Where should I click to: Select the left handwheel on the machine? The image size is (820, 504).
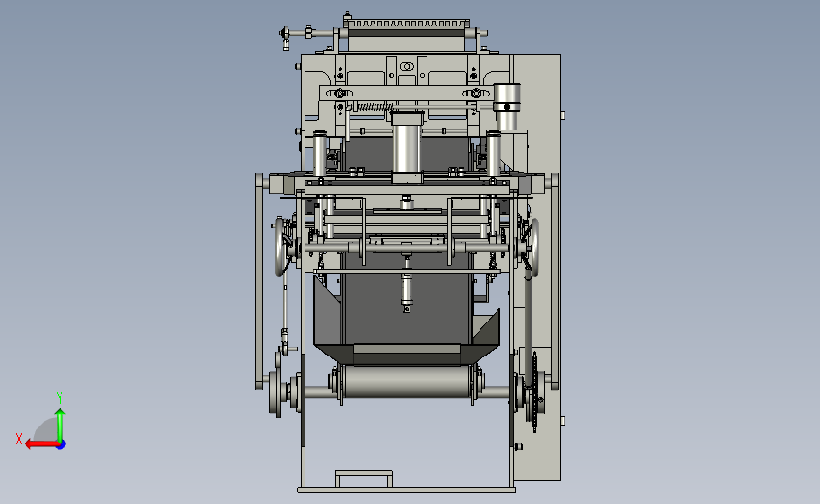click(280, 248)
